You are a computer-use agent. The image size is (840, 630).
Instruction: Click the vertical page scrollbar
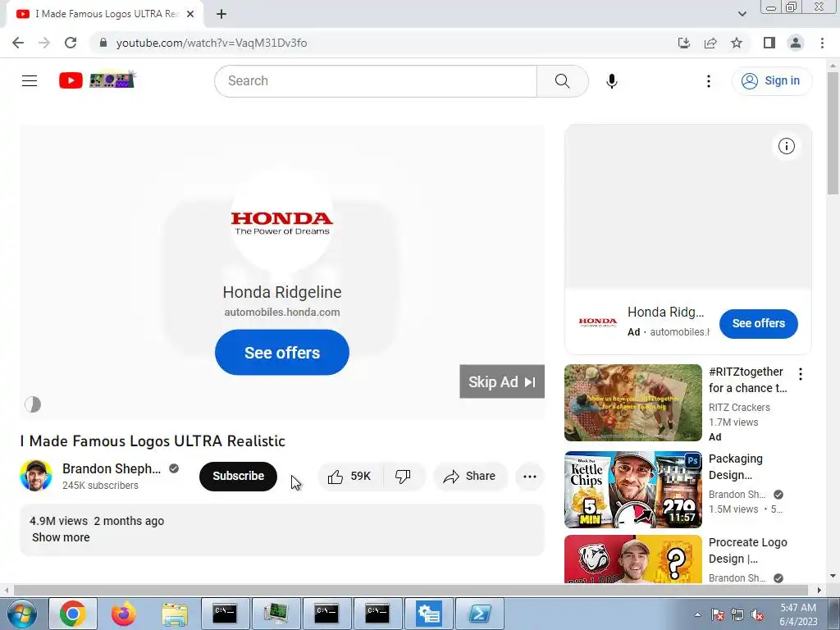(833, 134)
